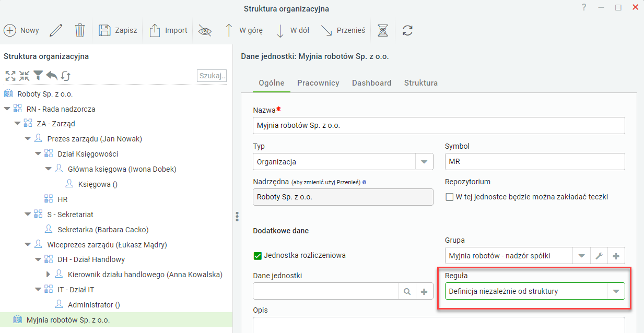Toggle the crossed-eye hidden units icon
Image resolution: width=644 pixels, height=333 pixels.
tap(205, 30)
